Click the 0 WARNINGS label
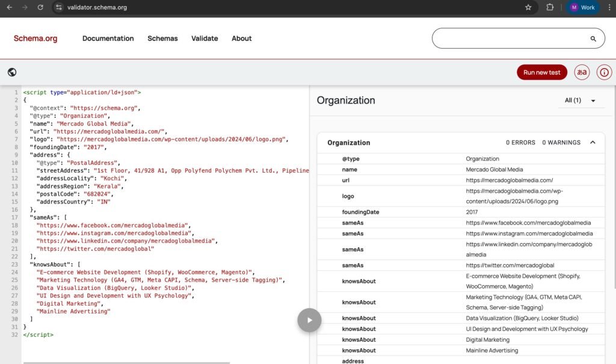This screenshot has height=364, width=616. (x=561, y=143)
